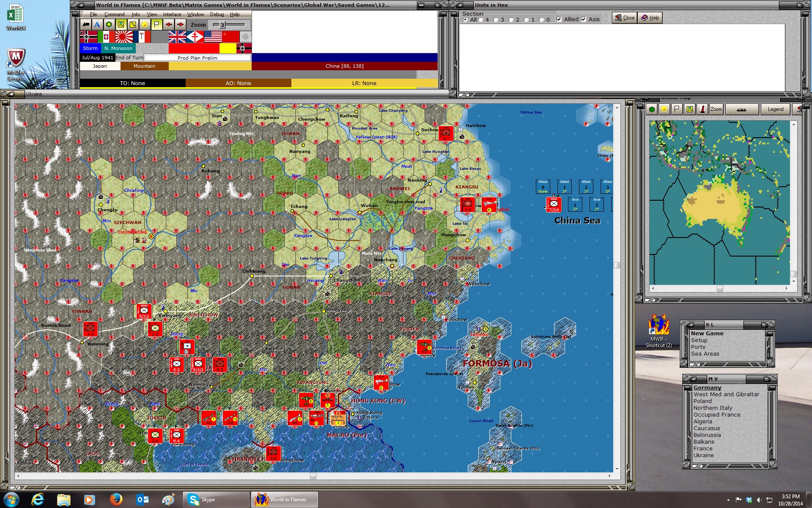Viewport: 812px width, 508px height.
Task: Click yellow unit icon in Global Map toolbar
Action: point(690,109)
